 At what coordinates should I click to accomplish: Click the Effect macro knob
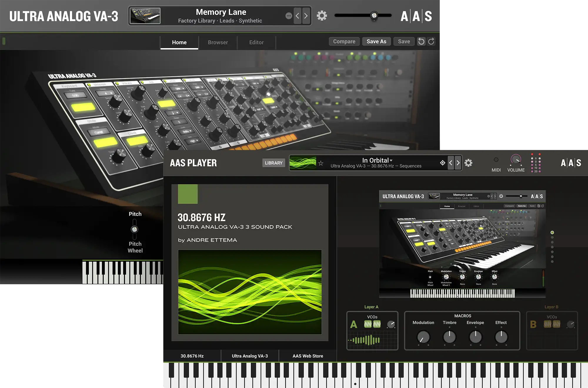(x=501, y=337)
